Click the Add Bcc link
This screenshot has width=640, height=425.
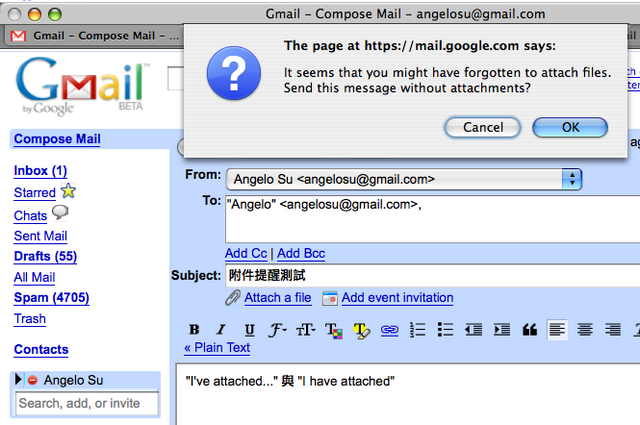point(301,254)
